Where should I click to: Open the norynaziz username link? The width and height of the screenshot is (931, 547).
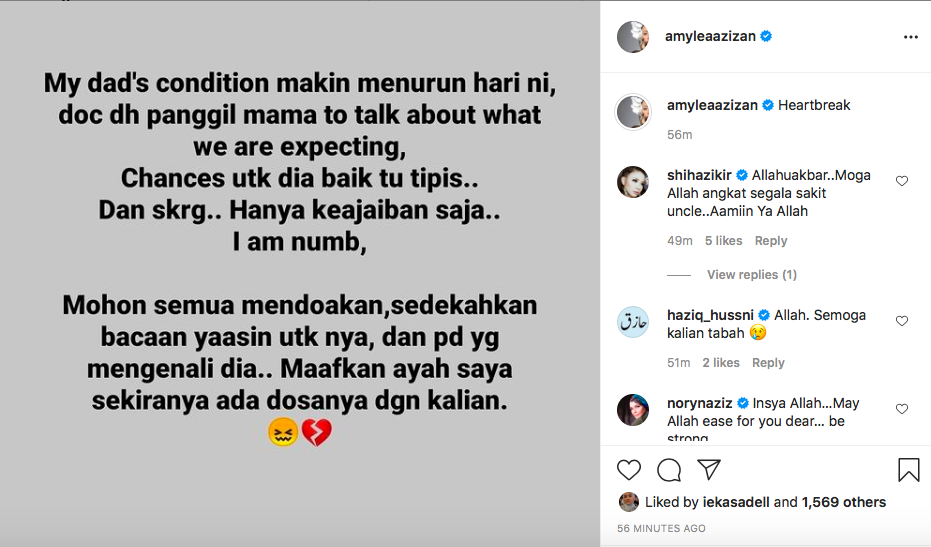(699, 403)
